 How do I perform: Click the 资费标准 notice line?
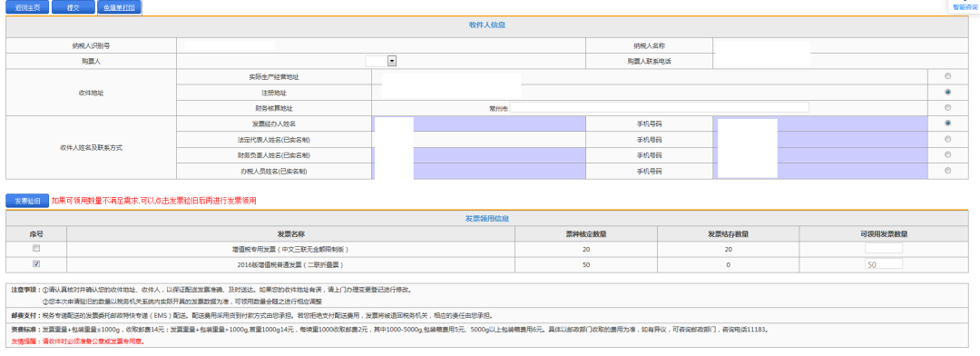point(390,329)
